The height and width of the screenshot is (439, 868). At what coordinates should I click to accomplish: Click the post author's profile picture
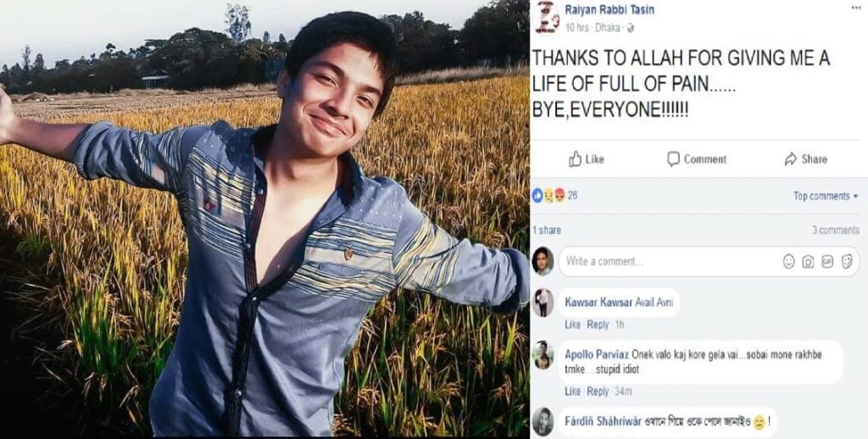[x=547, y=17]
